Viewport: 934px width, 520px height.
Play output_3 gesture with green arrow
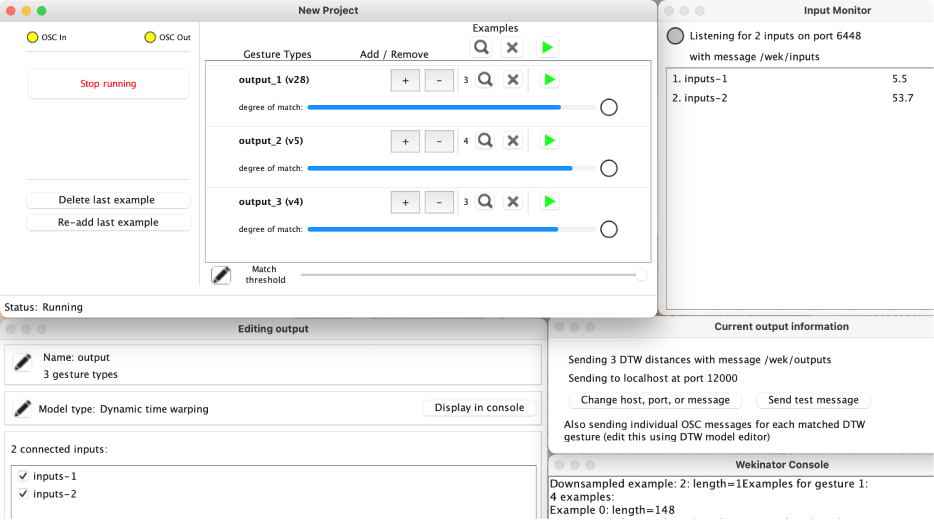pos(549,202)
